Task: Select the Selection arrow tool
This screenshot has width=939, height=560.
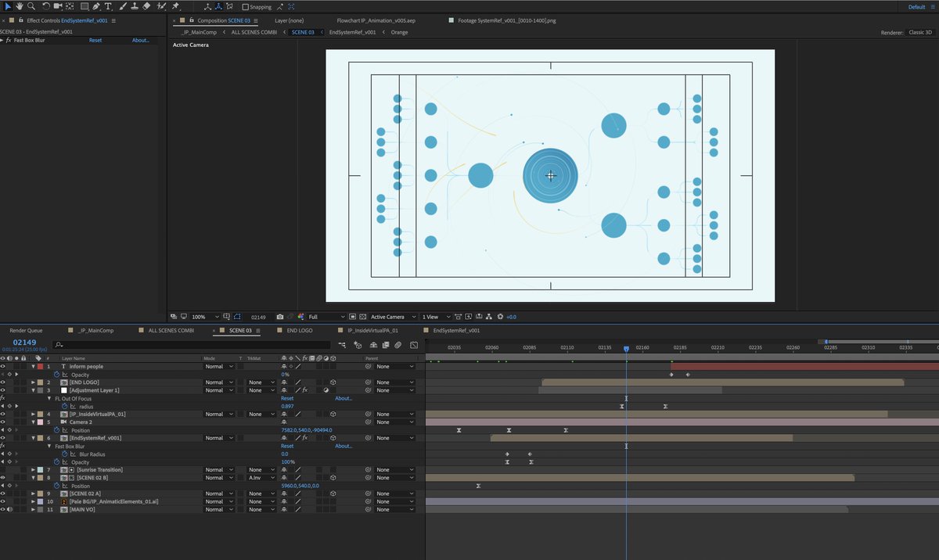Action: click(7, 6)
